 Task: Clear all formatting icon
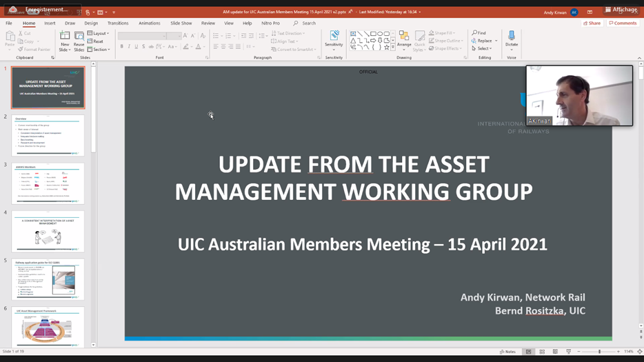(x=203, y=36)
